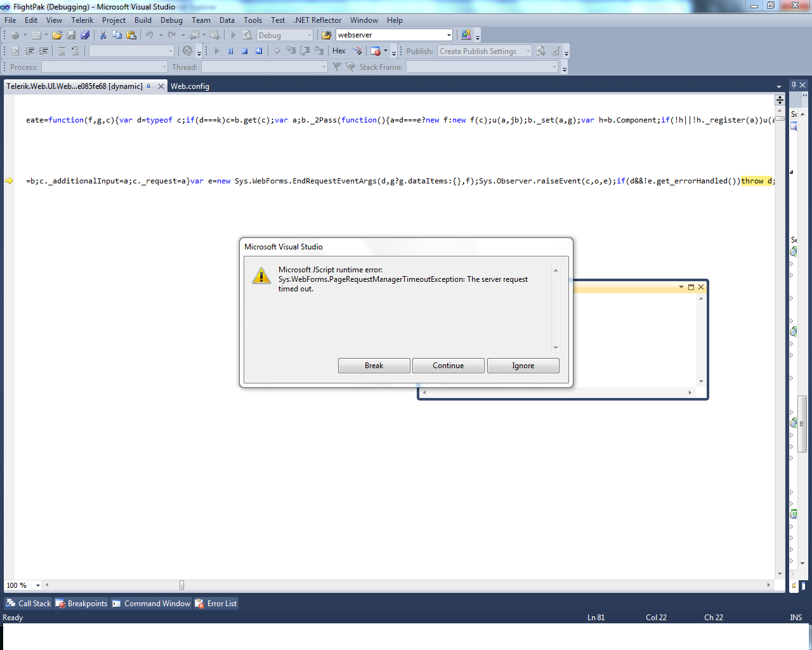Image resolution: width=812 pixels, height=650 pixels.
Task: Toggle auto-hide pin on right side panel
Action: point(794,85)
